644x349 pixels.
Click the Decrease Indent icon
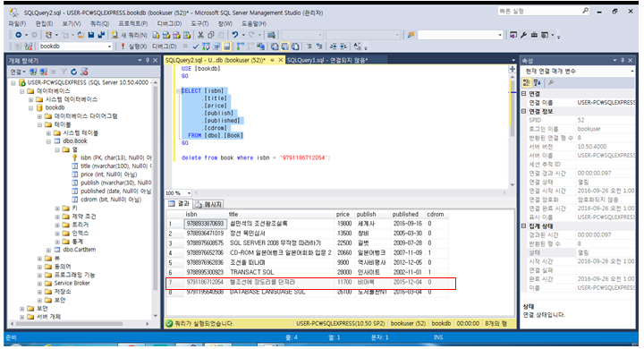pyautogui.click(x=333, y=46)
